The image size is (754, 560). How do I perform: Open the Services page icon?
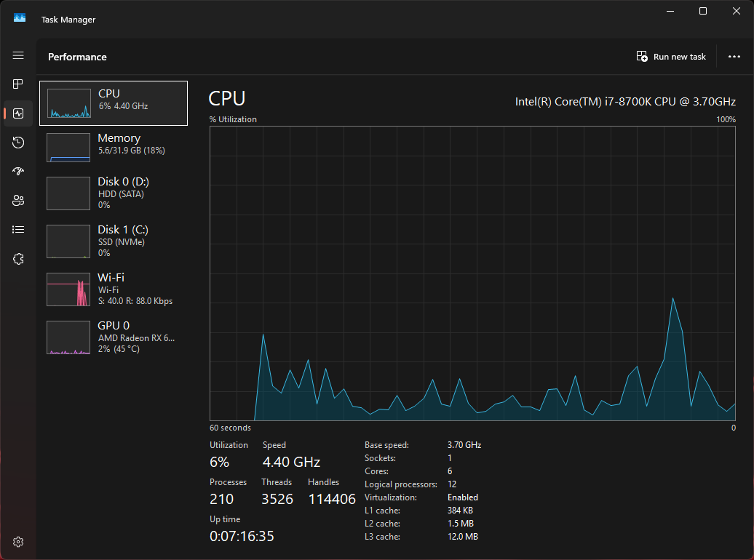(18, 259)
